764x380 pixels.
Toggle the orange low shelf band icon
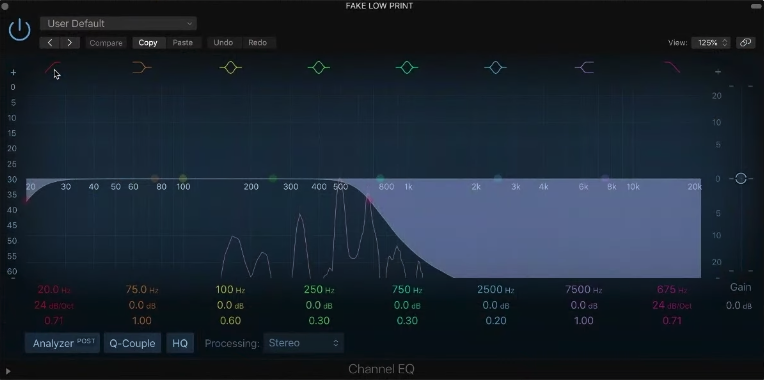click(x=142, y=68)
